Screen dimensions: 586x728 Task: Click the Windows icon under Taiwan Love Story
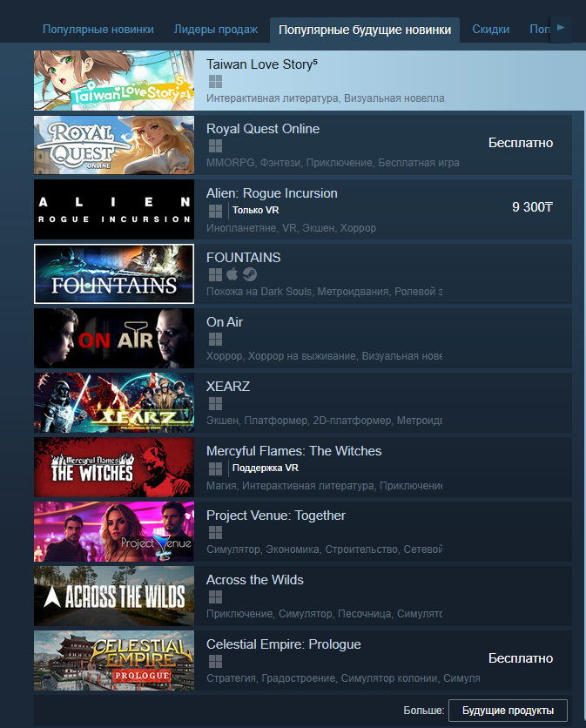(x=215, y=82)
